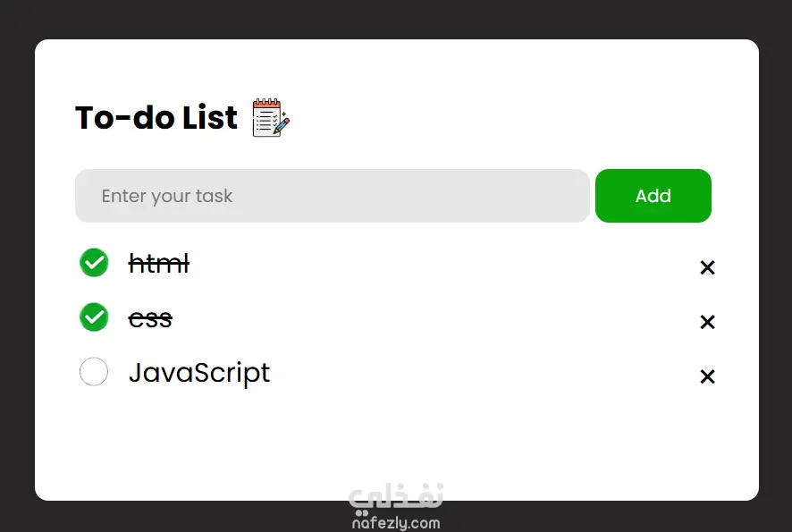The image size is (792, 532).
Task: Select the crossed-out css task text
Action: pyautogui.click(x=150, y=319)
